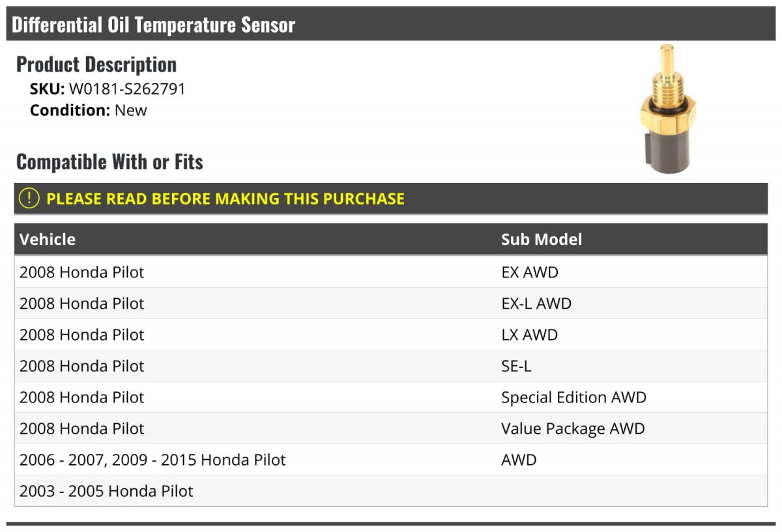Select the 2008 Honda Pilot EX AWD row

(x=81, y=272)
